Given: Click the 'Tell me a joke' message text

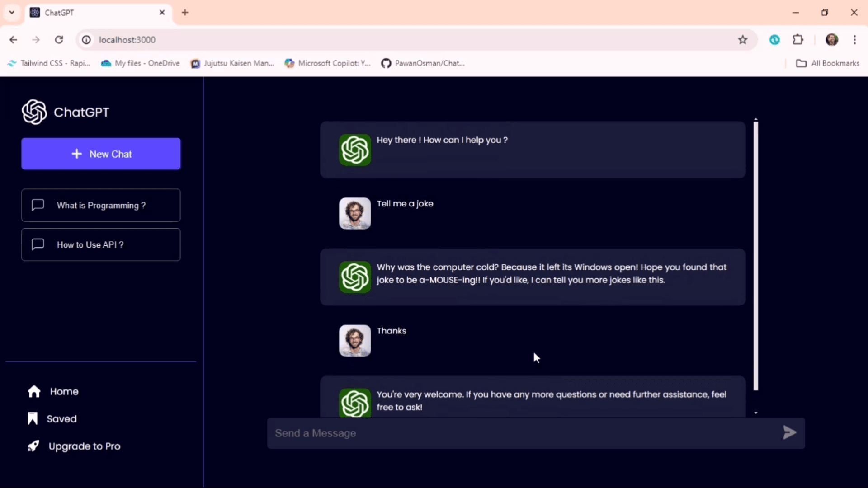Looking at the screenshot, I should pos(405,204).
